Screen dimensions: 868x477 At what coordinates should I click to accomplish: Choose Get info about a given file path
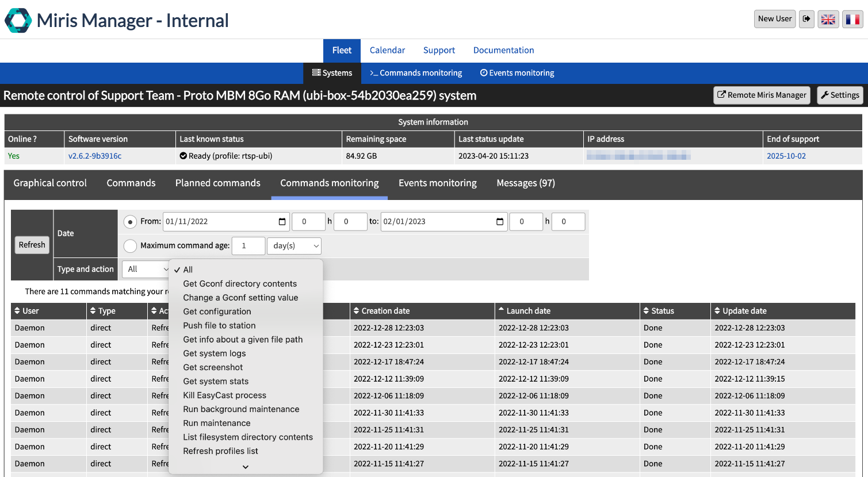pyautogui.click(x=246, y=340)
